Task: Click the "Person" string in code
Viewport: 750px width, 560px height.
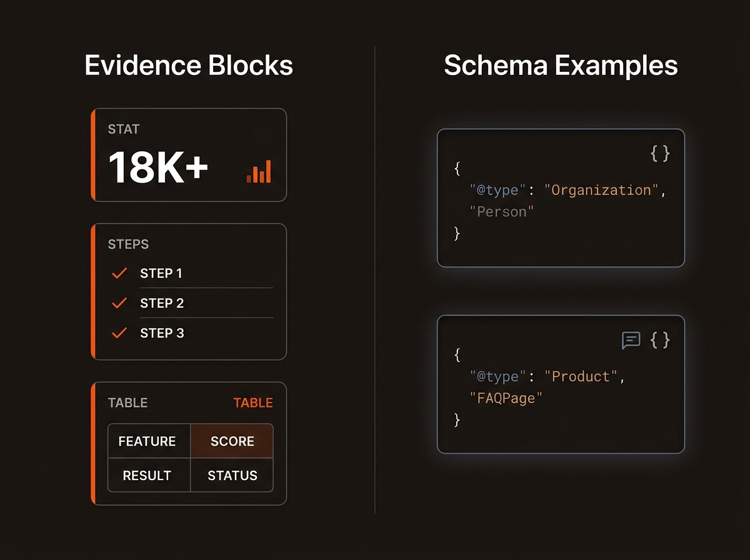Action: (502, 212)
